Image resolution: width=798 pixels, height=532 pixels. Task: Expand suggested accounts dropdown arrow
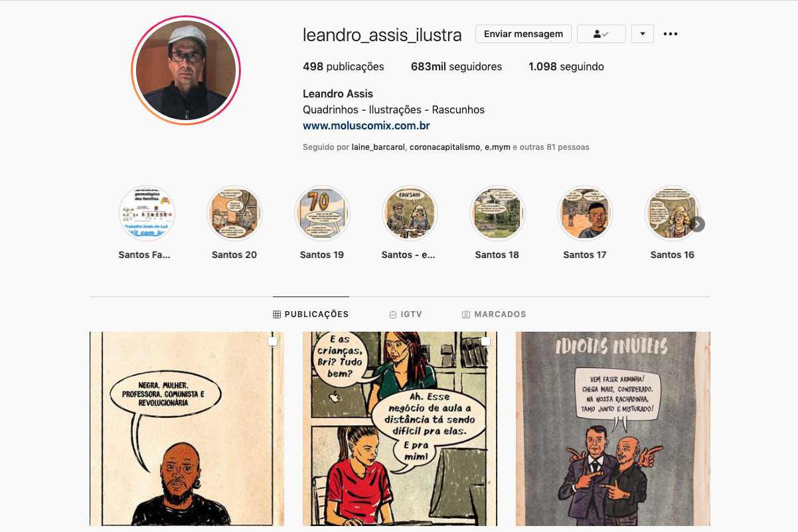643,34
